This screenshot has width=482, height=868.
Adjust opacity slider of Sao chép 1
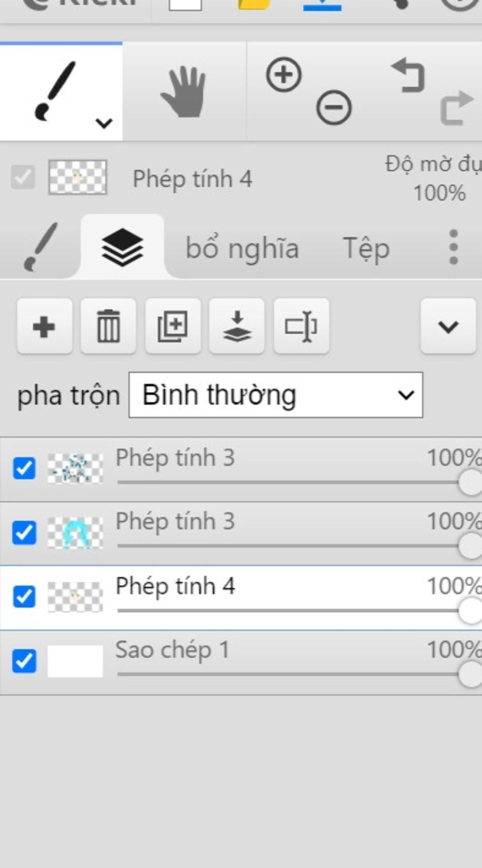point(469,674)
